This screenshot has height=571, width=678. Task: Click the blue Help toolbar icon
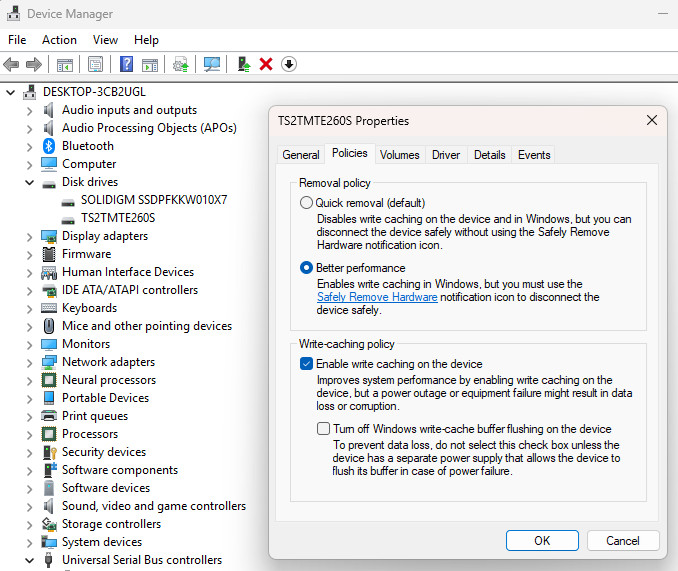pos(127,64)
